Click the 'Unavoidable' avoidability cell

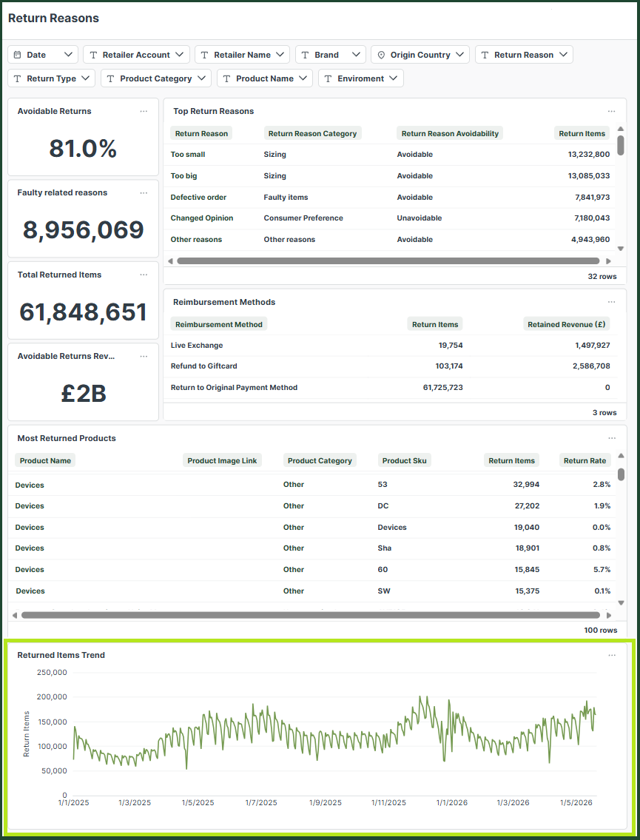point(420,218)
